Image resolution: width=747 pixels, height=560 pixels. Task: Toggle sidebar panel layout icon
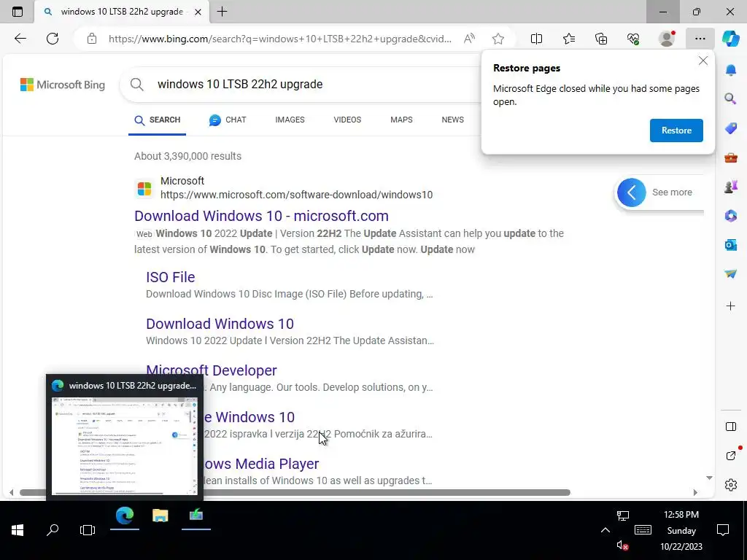click(730, 426)
